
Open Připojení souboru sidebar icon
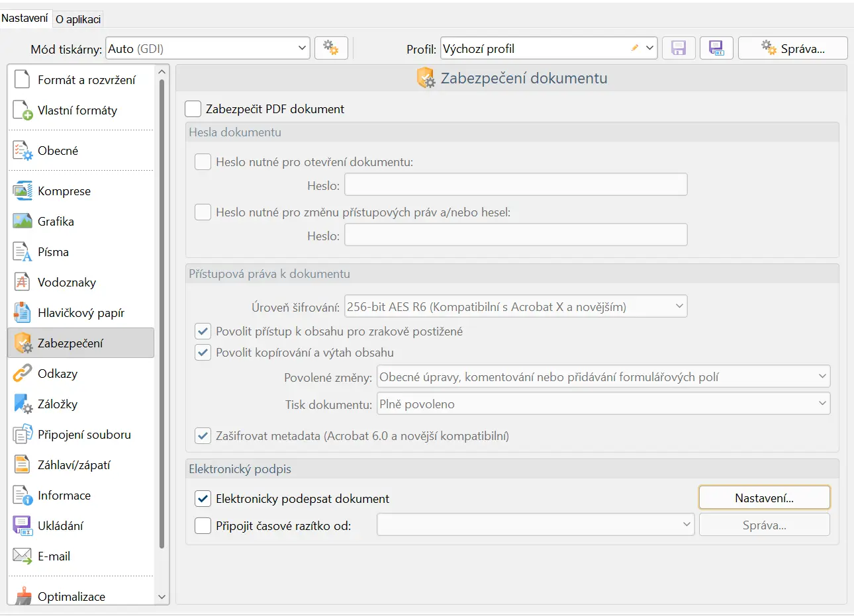tap(23, 435)
